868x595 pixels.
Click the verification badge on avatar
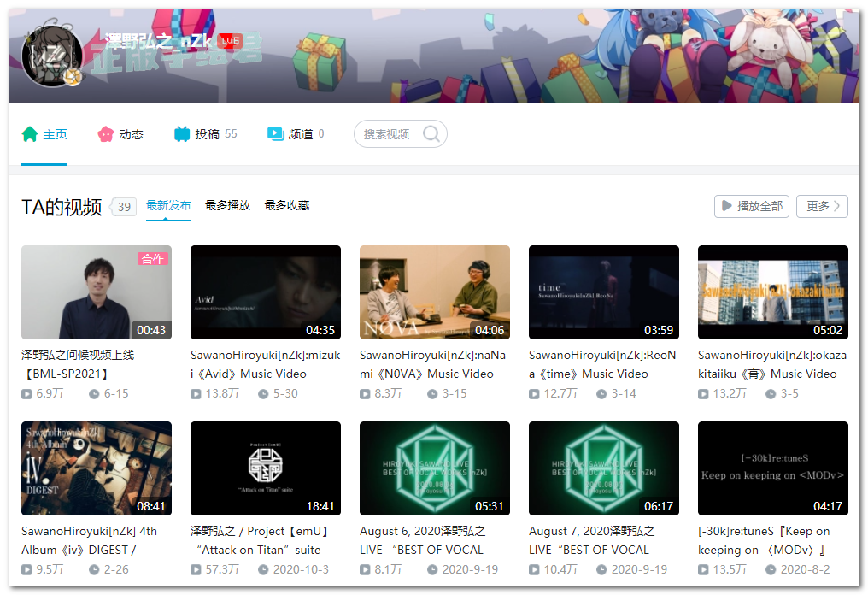click(x=73, y=76)
